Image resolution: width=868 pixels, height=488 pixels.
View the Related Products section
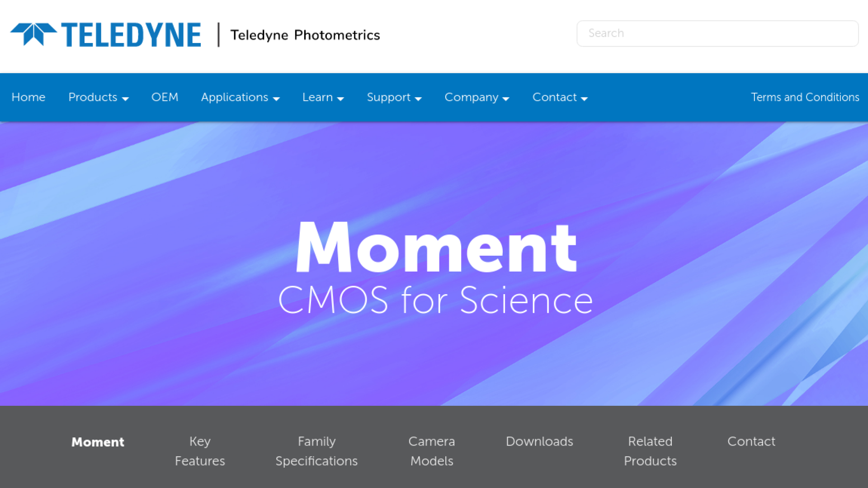tap(650, 451)
